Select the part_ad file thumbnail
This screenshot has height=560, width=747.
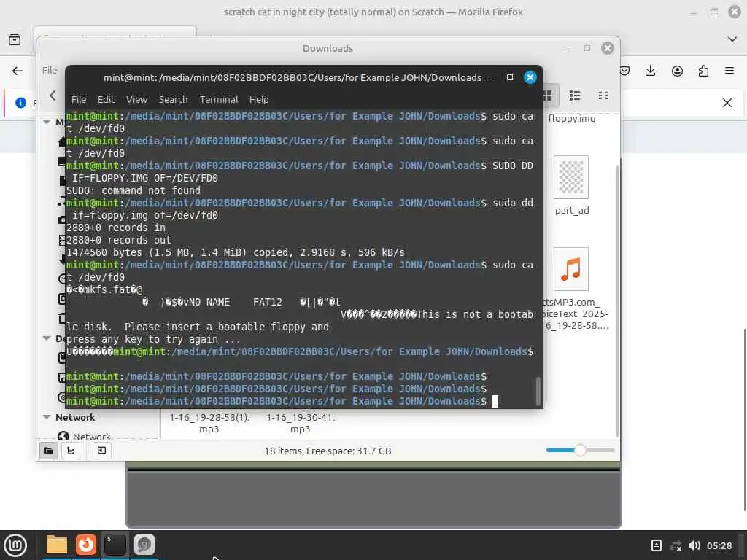[570, 177]
